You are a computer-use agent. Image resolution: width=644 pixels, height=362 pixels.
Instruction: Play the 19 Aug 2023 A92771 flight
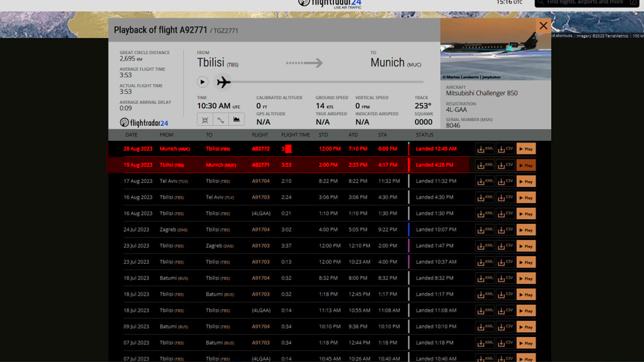526,165
